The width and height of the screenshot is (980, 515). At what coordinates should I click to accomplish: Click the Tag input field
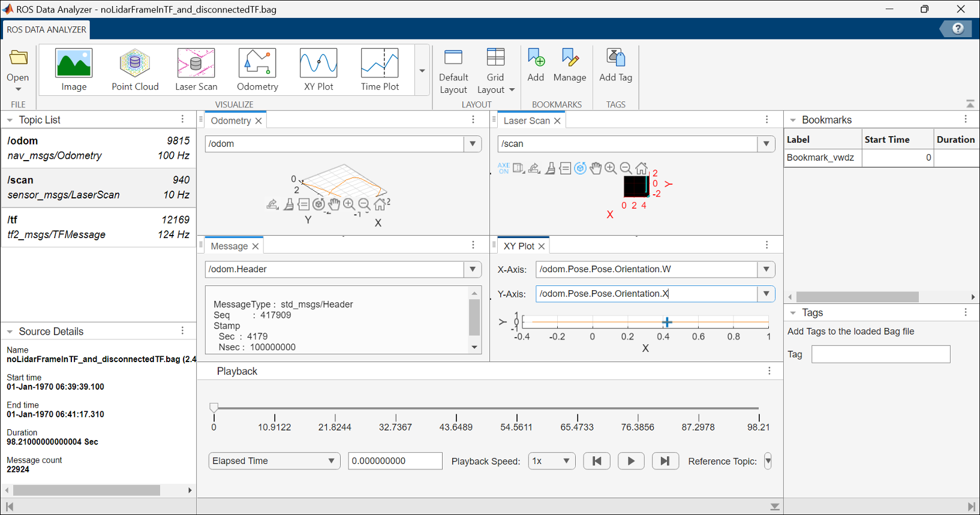point(880,354)
